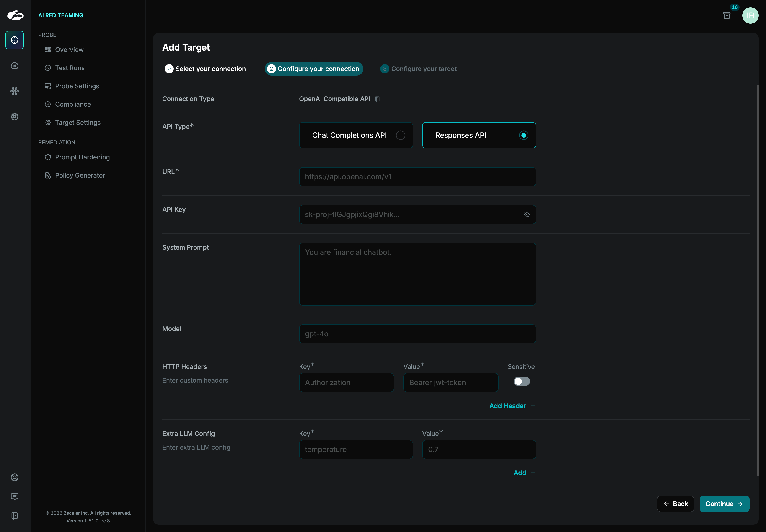Click the archive box icon with badge 16
This screenshot has width=766, height=532.
click(726, 15)
